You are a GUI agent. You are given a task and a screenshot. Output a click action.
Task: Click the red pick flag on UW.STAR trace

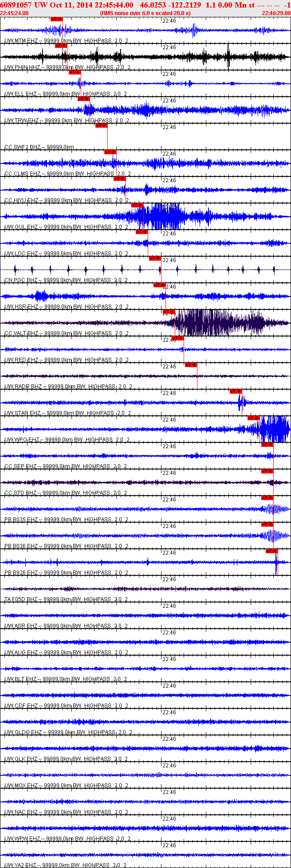pyautogui.click(x=236, y=391)
